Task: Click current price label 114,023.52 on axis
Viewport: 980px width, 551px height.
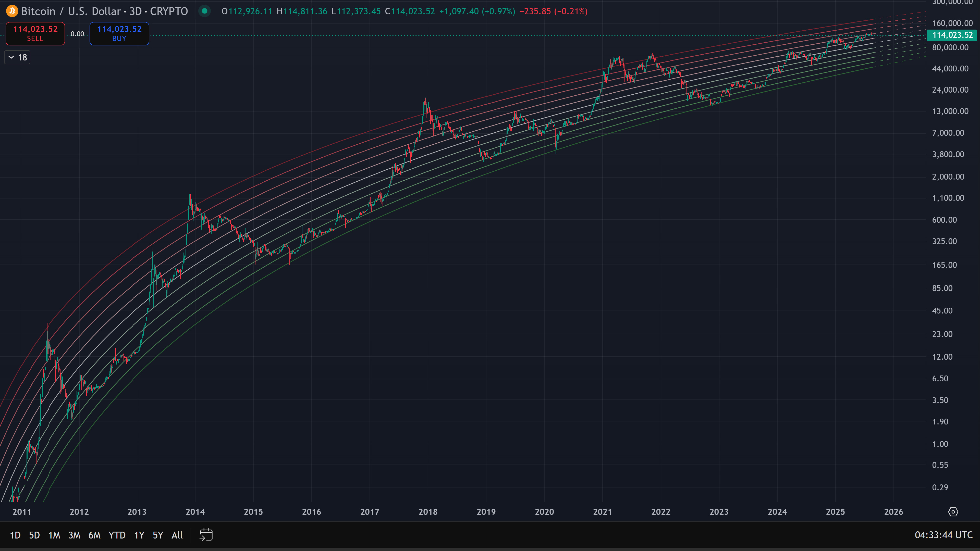Action: pyautogui.click(x=952, y=35)
